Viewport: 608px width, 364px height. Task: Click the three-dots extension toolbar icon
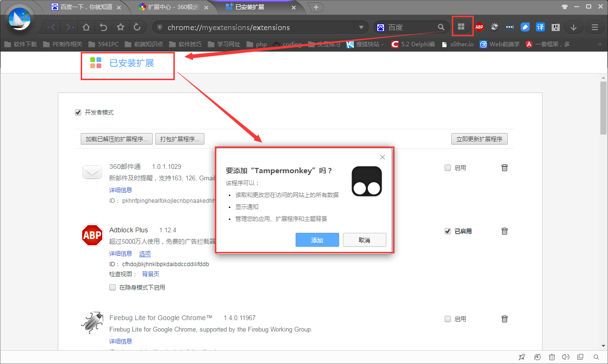pyautogui.click(x=510, y=27)
